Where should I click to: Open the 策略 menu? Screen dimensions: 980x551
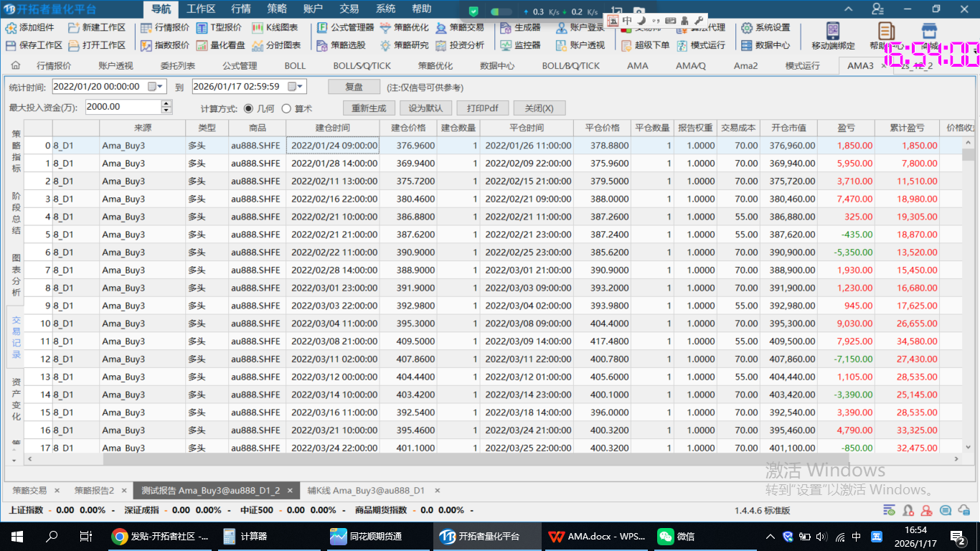pyautogui.click(x=276, y=9)
